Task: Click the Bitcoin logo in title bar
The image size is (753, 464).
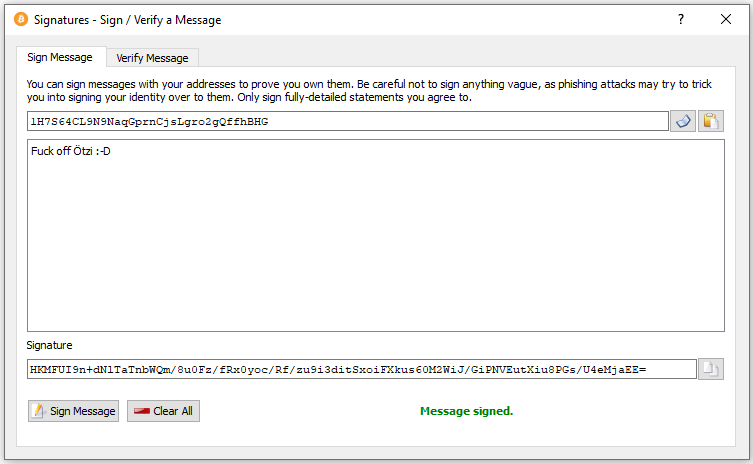Action: [21, 19]
